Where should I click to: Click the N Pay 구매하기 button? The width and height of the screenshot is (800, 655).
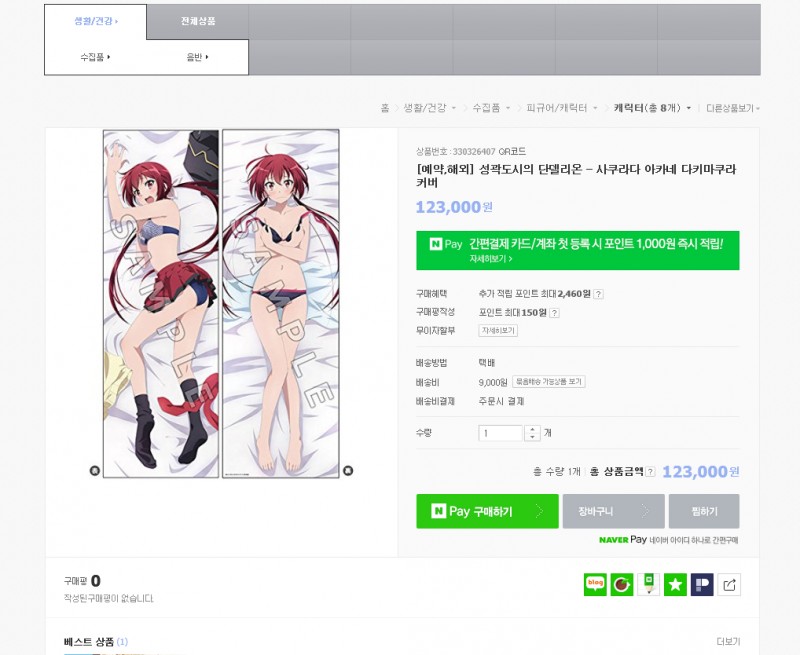click(x=487, y=511)
